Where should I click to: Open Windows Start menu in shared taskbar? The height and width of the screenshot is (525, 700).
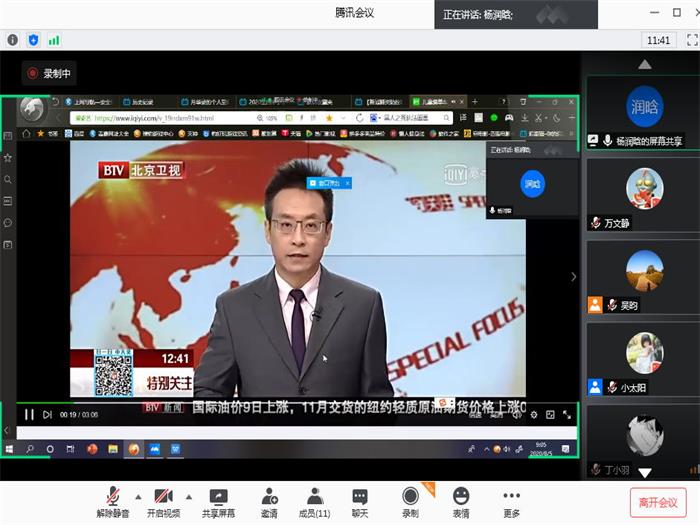(x=9, y=449)
